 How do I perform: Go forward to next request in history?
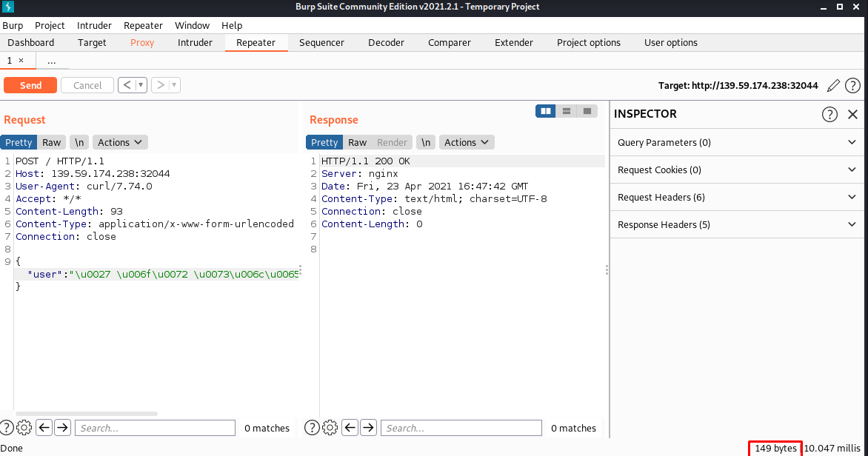click(160, 85)
